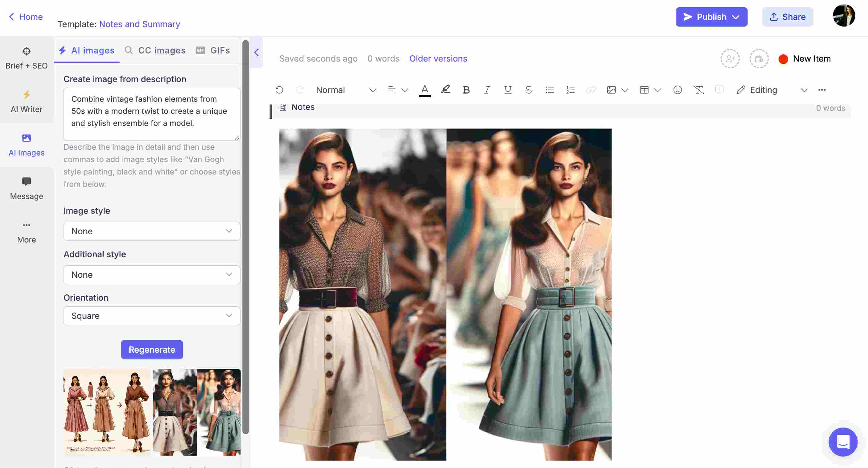Click the image description text box
Screen dimensions: 868x468
pos(152,114)
